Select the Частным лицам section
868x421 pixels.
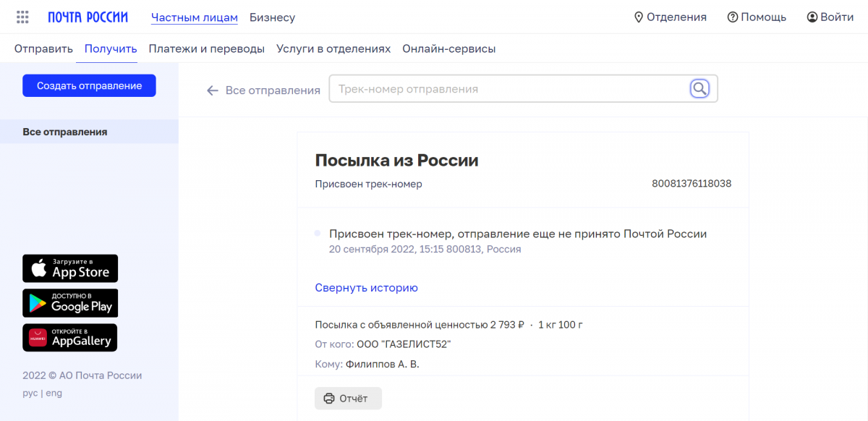click(194, 17)
